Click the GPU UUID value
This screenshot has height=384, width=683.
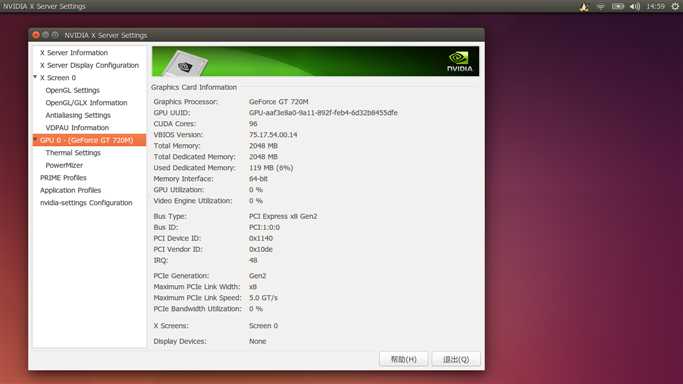click(323, 113)
